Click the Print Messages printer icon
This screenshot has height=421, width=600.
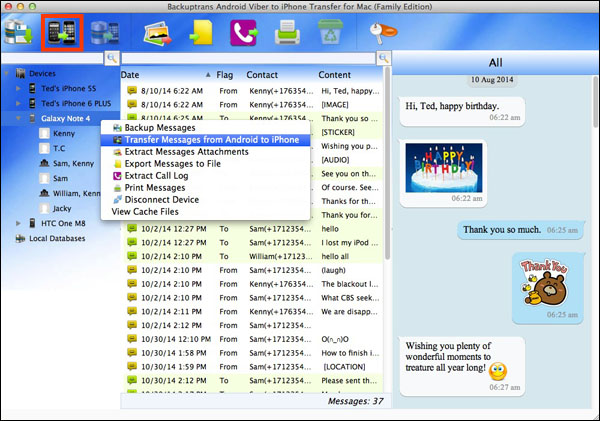tap(287, 33)
